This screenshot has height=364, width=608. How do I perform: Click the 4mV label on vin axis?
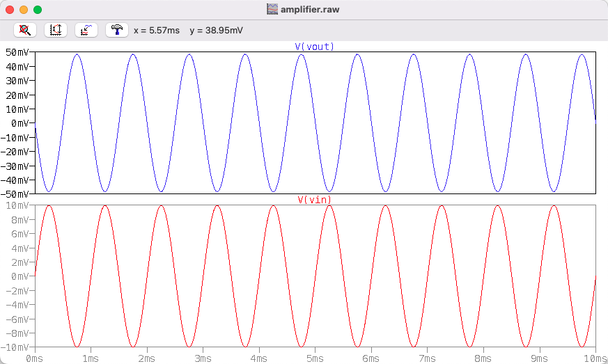[20, 248]
